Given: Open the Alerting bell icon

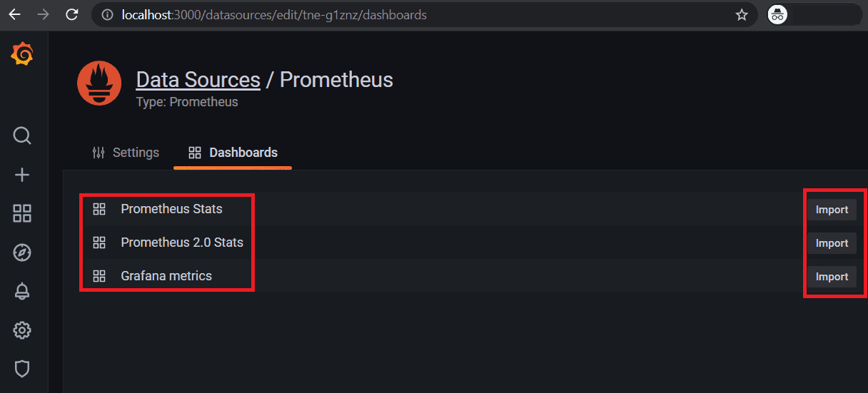Looking at the screenshot, I should pyautogui.click(x=22, y=291).
